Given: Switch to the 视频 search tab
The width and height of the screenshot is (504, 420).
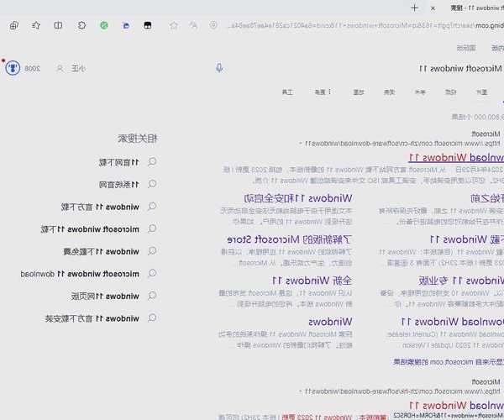Looking at the screenshot, I should click(389, 92).
